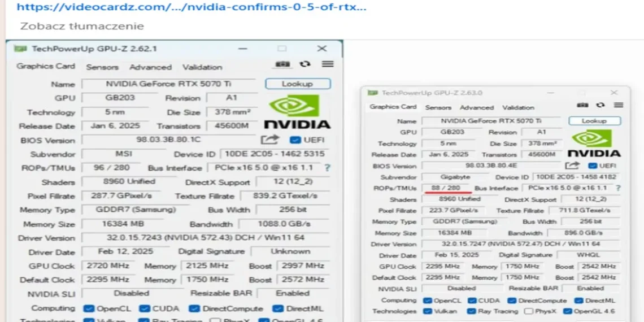The height and width of the screenshot is (322, 644).
Task: Toggle OpenGL 4.6 checkbox in right GPU-Z window
Action: point(568,311)
